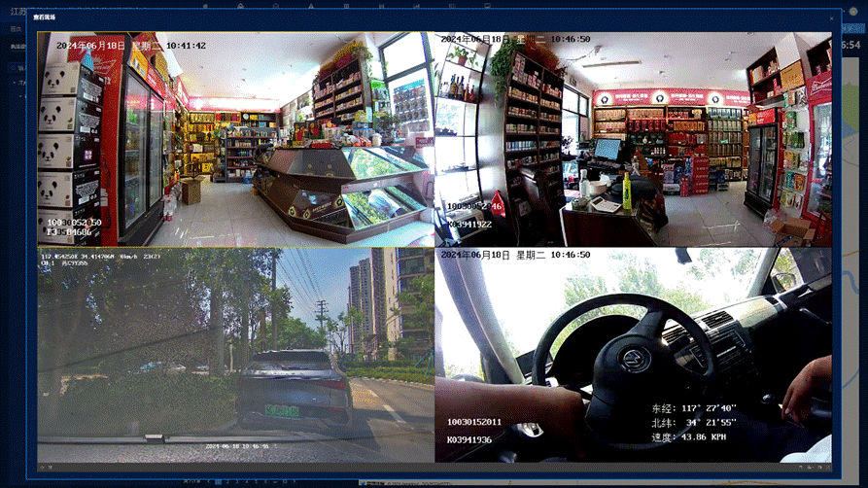Image resolution: width=868 pixels, height=488 pixels.
Task: Click the 10:41:42 timestamp overlay
Action: (186, 46)
